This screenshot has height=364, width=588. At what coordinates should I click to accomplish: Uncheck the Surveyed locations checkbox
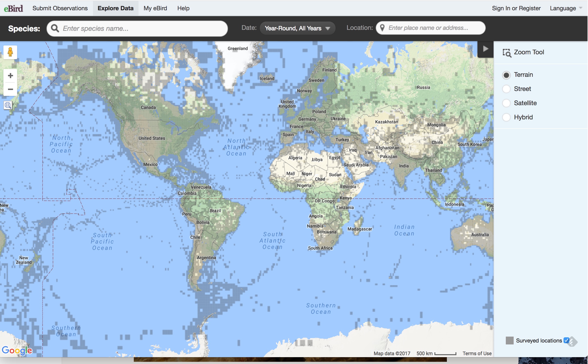click(566, 340)
